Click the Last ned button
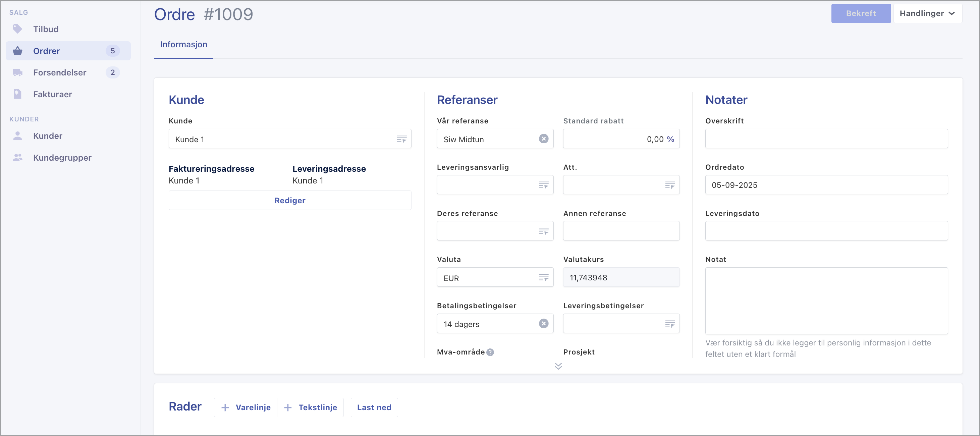The width and height of the screenshot is (980, 436). pos(374,407)
